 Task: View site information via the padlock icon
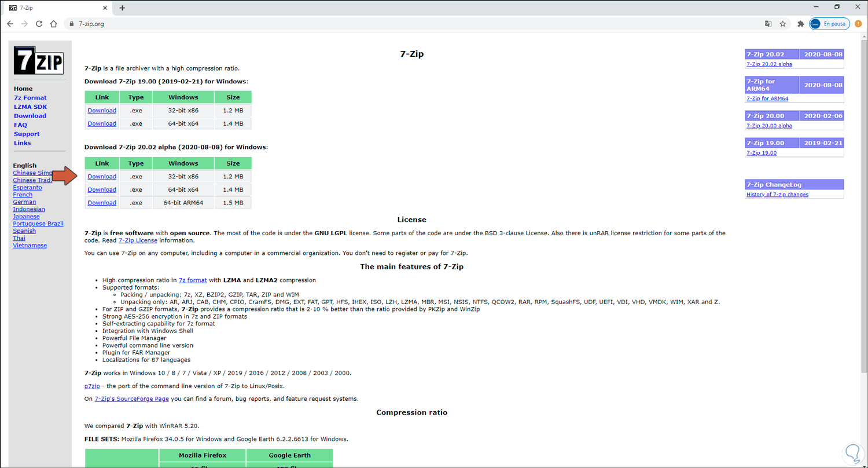pyautogui.click(x=71, y=24)
